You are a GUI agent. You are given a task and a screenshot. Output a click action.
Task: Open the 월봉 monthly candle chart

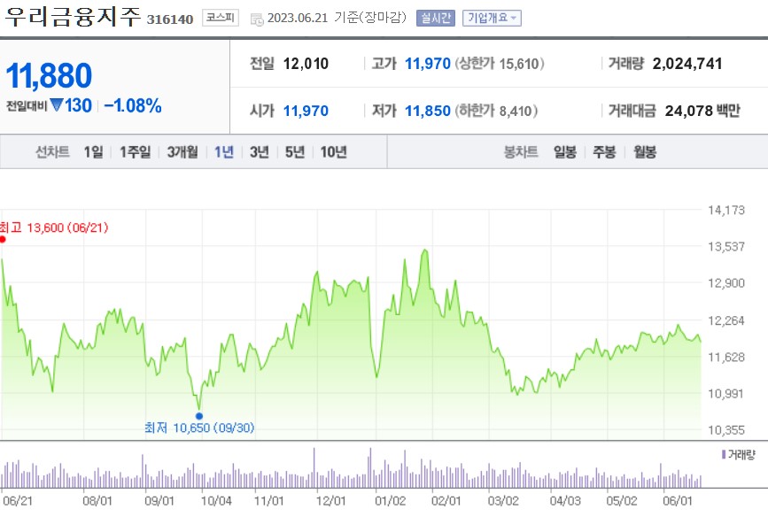(x=645, y=151)
